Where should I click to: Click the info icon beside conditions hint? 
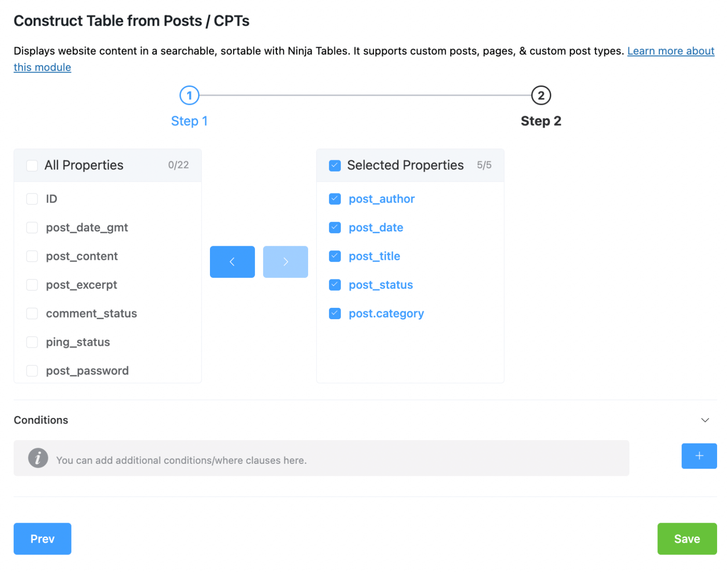(x=38, y=458)
